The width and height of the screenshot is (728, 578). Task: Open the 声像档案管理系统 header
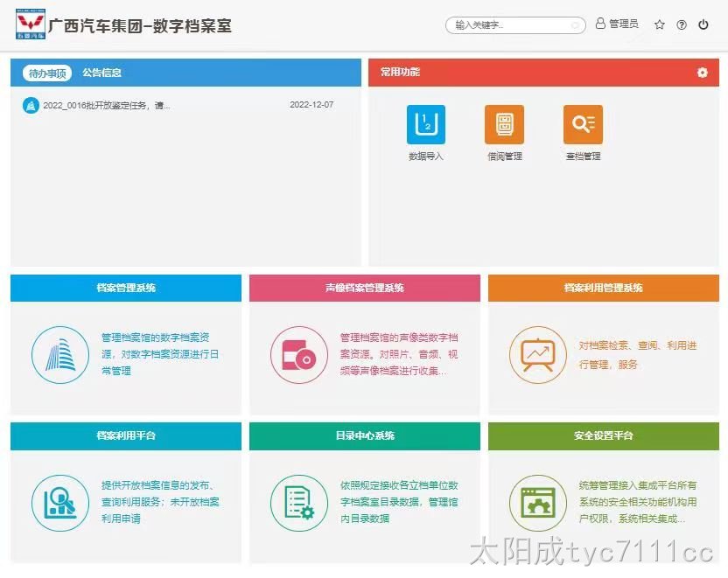click(365, 288)
